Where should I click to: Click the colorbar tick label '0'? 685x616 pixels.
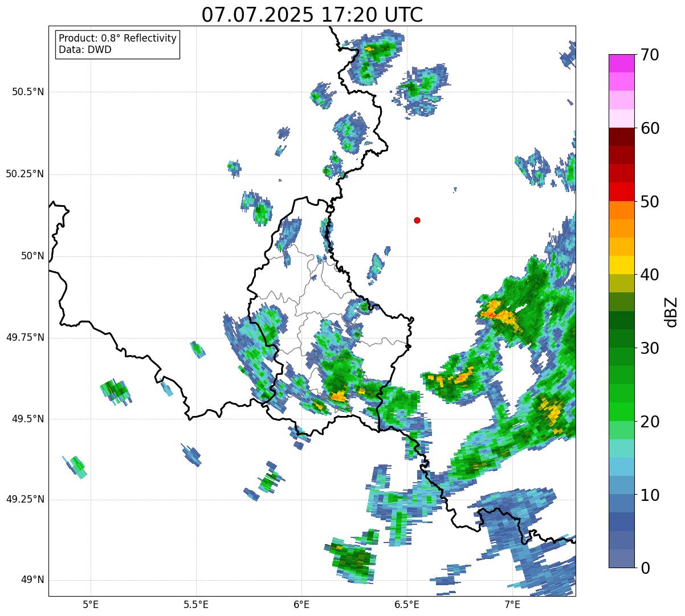645,568
